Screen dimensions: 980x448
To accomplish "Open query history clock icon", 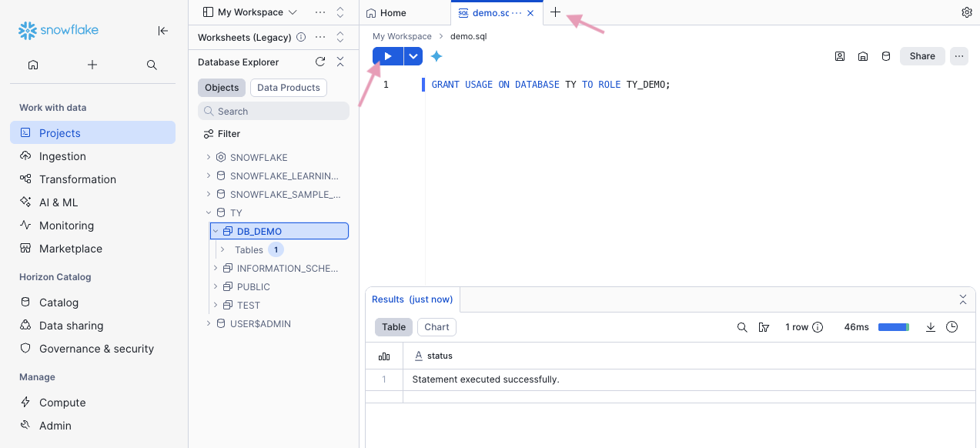I will [x=952, y=327].
